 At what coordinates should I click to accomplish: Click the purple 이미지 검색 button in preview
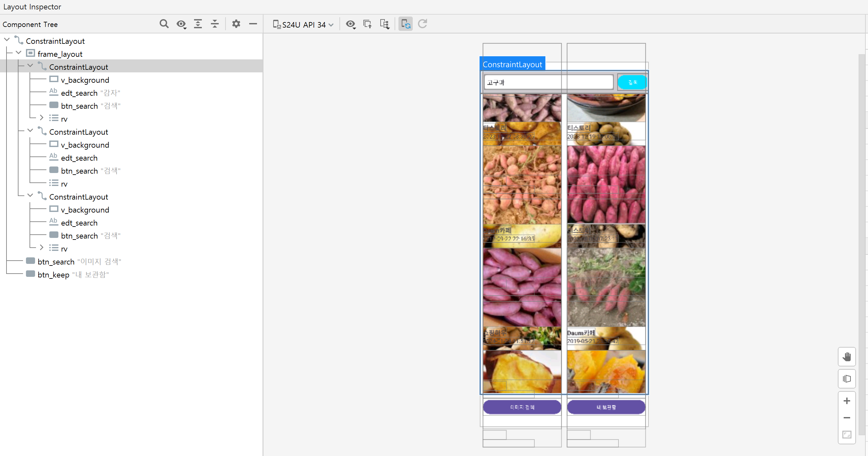[522, 407]
